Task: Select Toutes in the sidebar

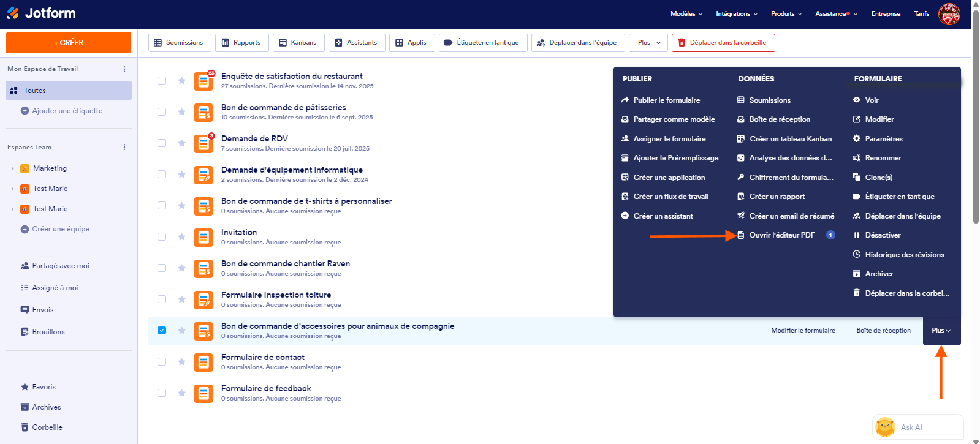Action: coord(69,91)
